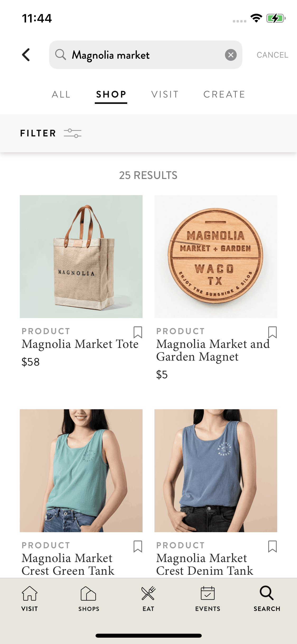Switch to the ALL tab
Image resolution: width=297 pixels, height=644 pixels.
(61, 94)
